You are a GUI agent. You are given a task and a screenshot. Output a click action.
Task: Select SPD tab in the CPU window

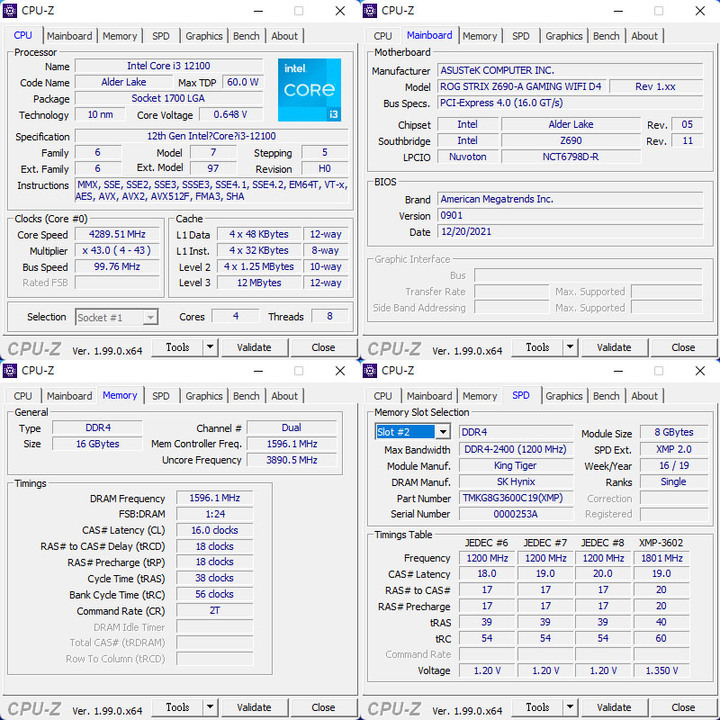point(161,36)
